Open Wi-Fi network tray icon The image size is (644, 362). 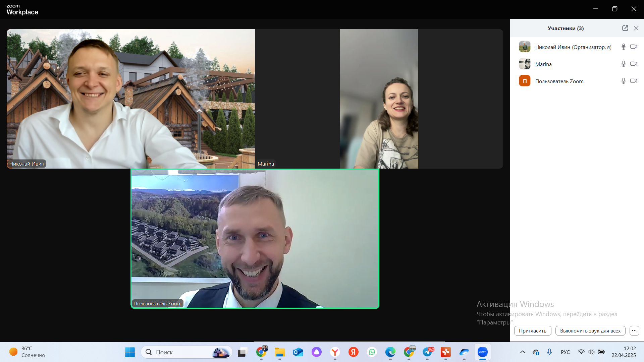[x=581, y=352]
